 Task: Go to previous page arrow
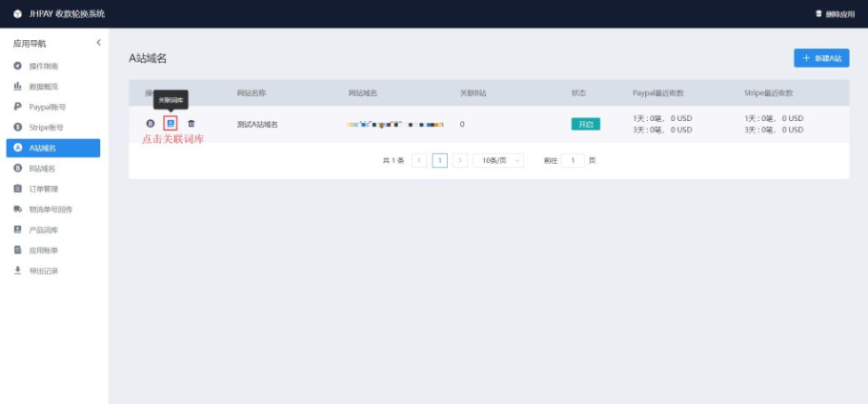[x=419, y=160]
